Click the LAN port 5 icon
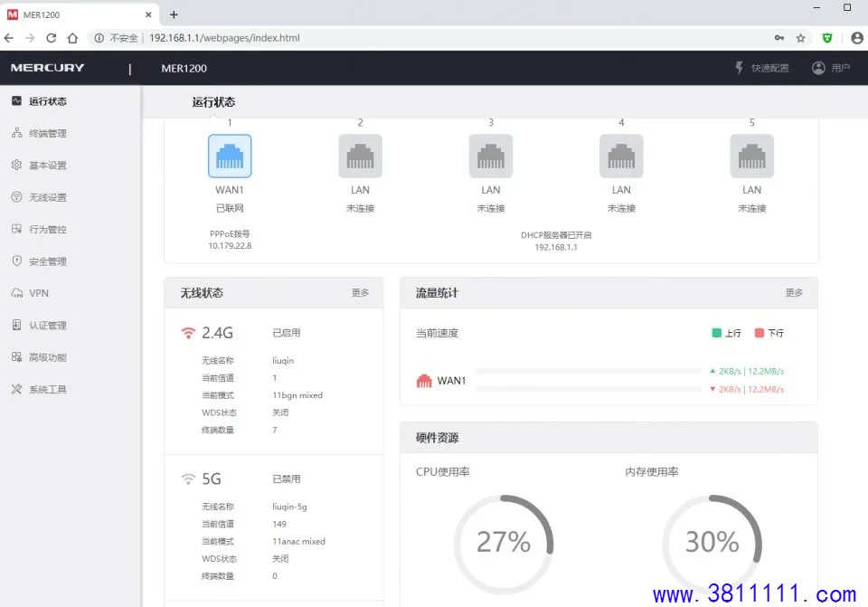868x607 pixels. (x=751, y=156)
